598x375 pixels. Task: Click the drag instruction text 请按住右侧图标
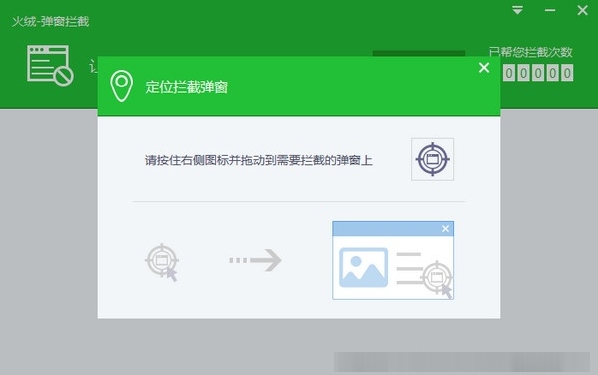pos(259,160)
